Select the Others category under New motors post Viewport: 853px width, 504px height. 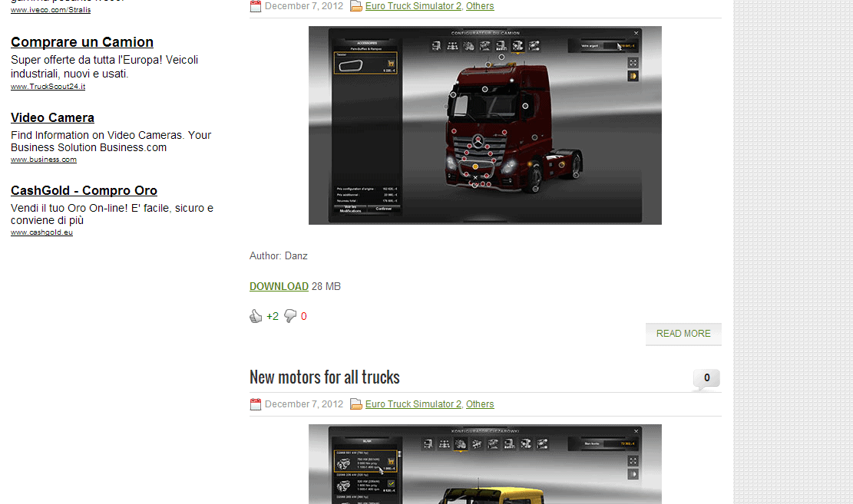[480, 404]
